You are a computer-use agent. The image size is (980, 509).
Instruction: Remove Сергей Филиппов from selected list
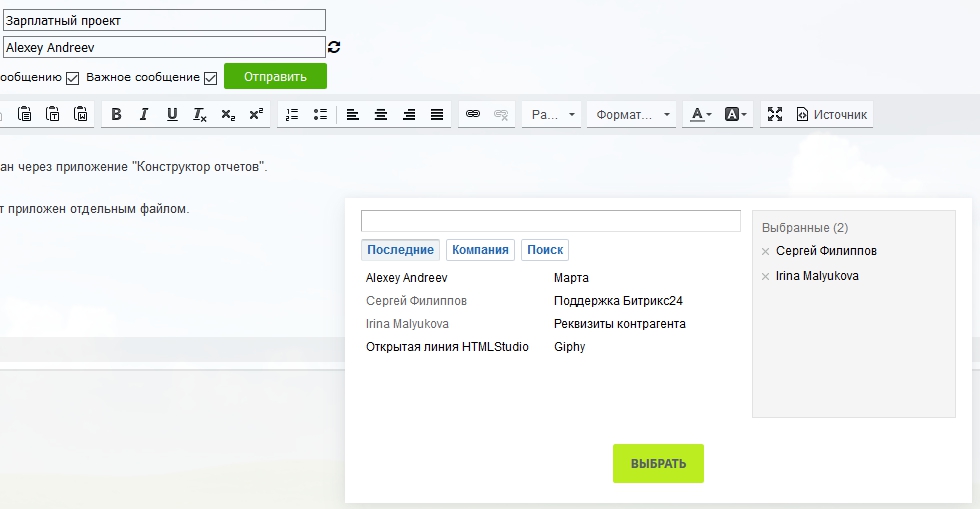coord(766,251)
